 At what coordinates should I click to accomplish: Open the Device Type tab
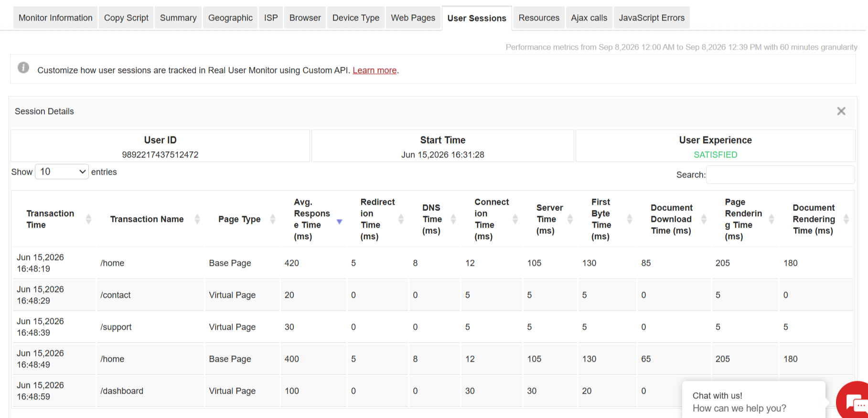pos(356,18)
